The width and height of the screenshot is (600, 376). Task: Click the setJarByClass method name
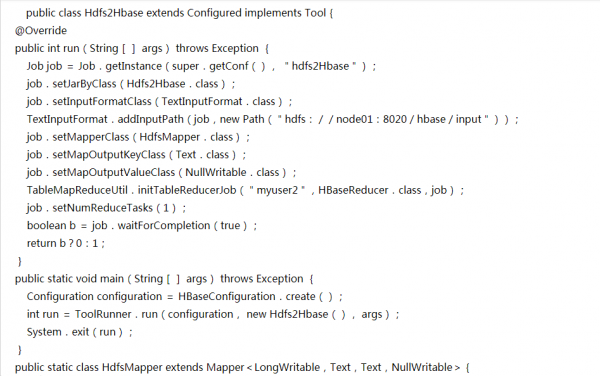click(x=84, y=84)
